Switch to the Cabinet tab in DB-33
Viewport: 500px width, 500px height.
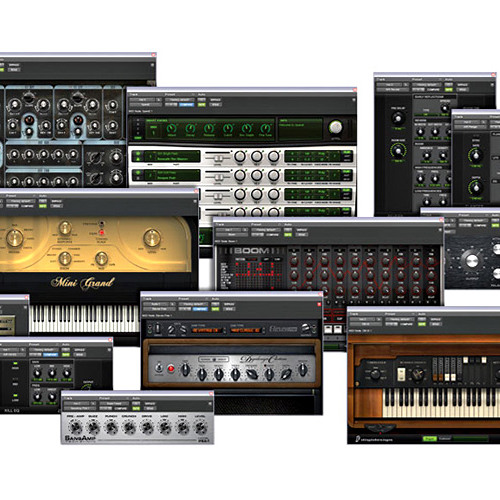click(x=445, y=439)
